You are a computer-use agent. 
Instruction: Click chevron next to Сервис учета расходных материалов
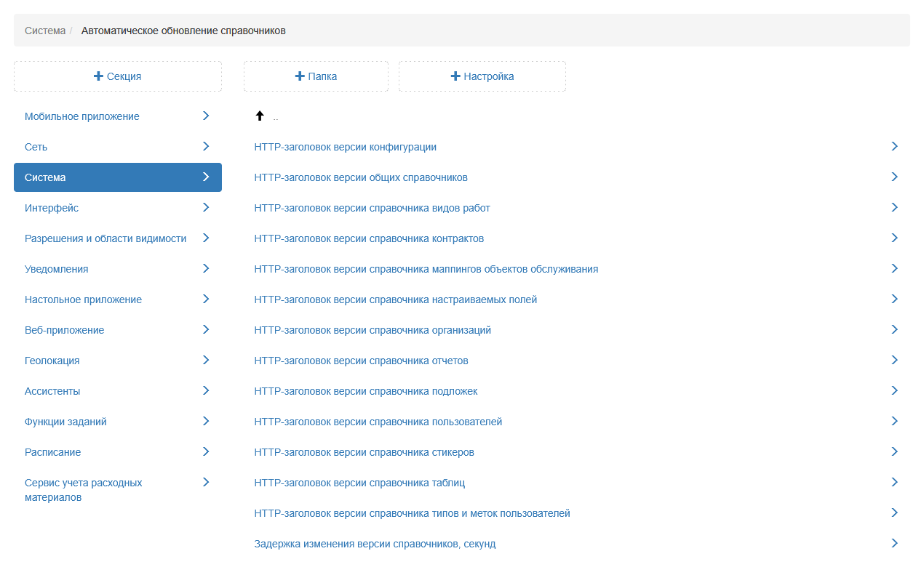(x=206, y=482)
